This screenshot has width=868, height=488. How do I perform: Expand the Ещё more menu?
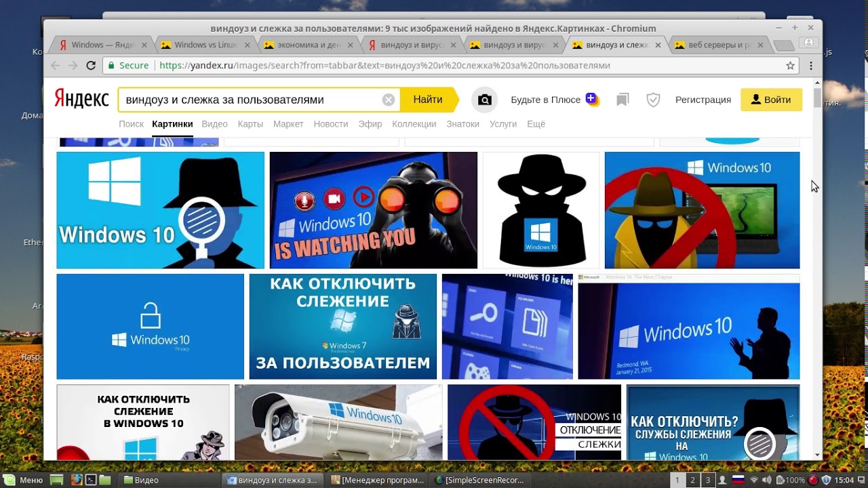click(x=536, y=124)
